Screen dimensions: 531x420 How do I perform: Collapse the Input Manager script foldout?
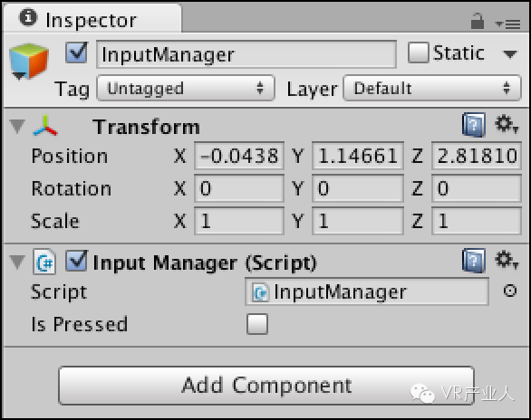[x=17, y=262]
